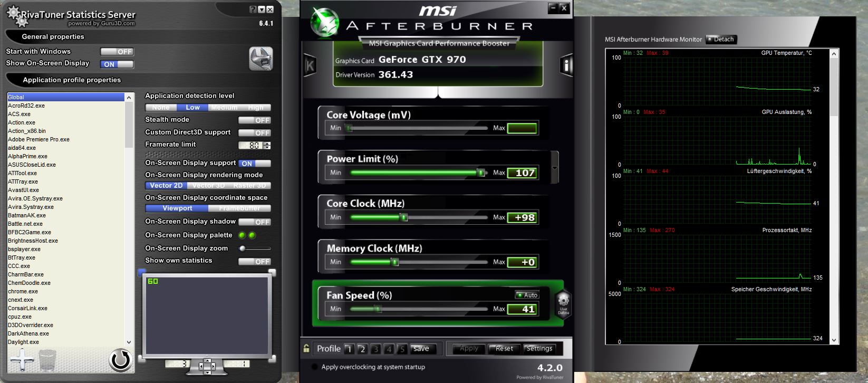Click top-left corner anchor of OSD preview
Viewport: 868px width, 383px height.
[x=141, y=272]
